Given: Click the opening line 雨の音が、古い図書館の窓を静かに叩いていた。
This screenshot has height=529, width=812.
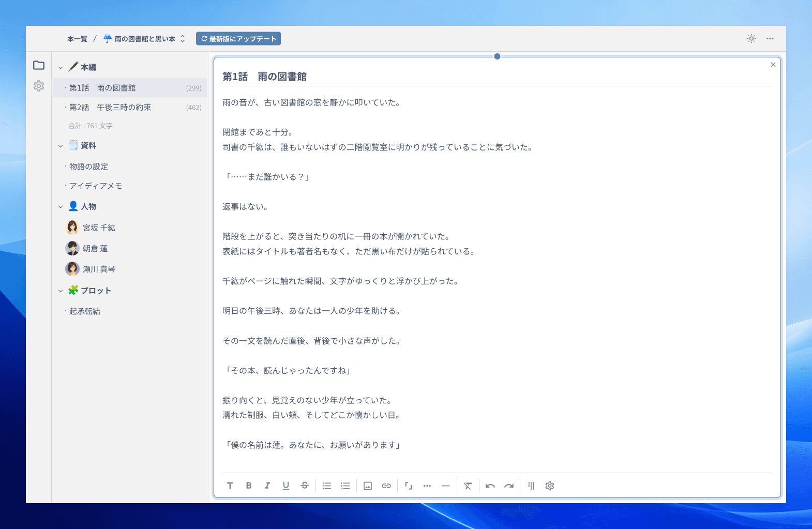Looking at the screenshot, I should [x=312, y=102].
